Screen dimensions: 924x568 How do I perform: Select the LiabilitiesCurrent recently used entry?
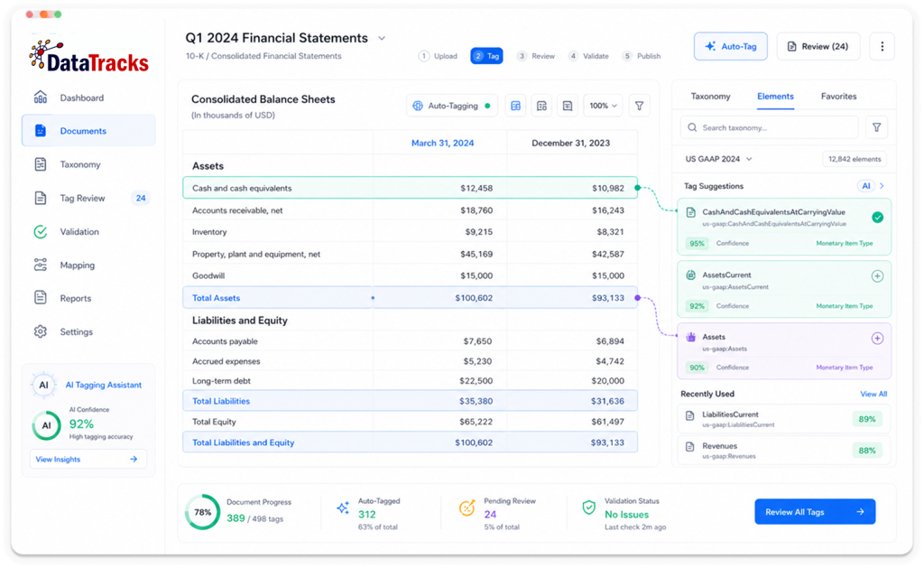tap(784, 419)
